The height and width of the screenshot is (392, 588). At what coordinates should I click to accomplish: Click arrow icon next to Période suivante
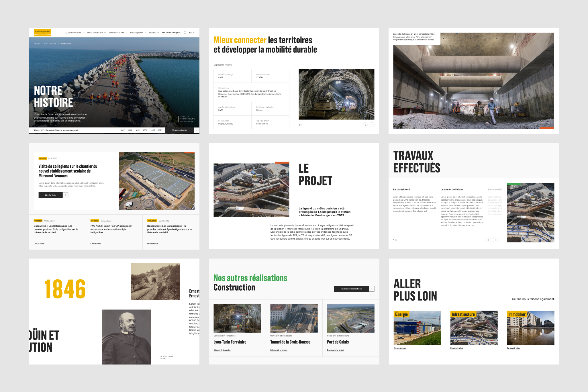coord(197,130)
